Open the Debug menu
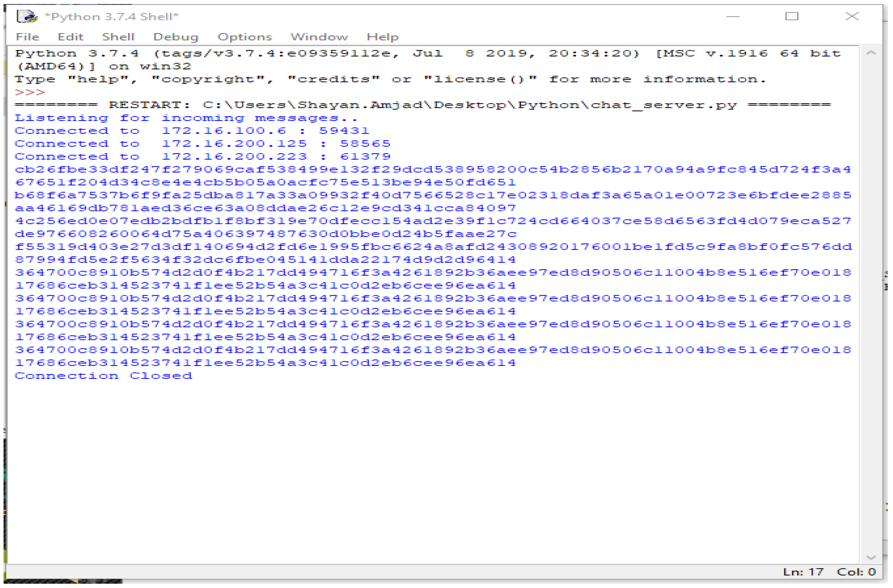 (x=176, y=37)
